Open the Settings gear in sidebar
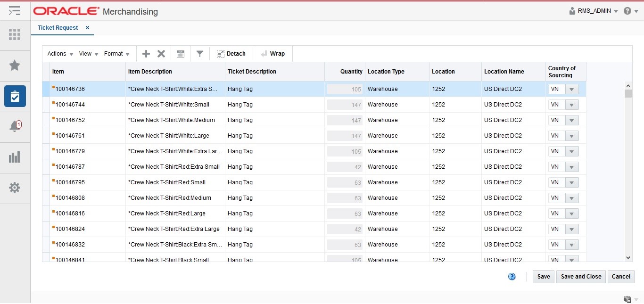Viewport: 644px width, 304px height. point(15,188)
